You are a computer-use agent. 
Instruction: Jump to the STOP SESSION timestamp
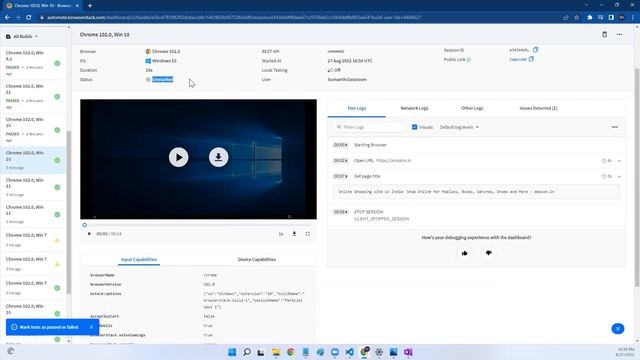(340, 212)
